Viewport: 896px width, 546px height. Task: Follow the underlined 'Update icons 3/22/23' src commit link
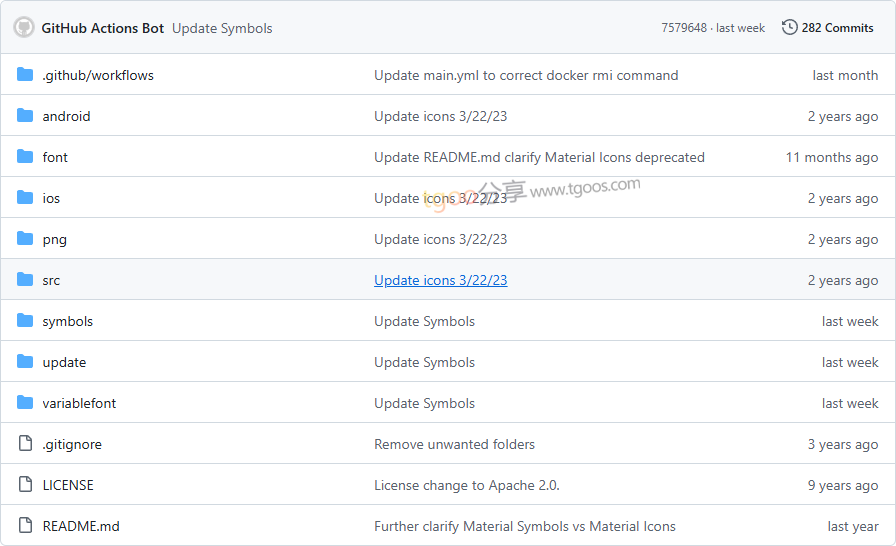441,280
